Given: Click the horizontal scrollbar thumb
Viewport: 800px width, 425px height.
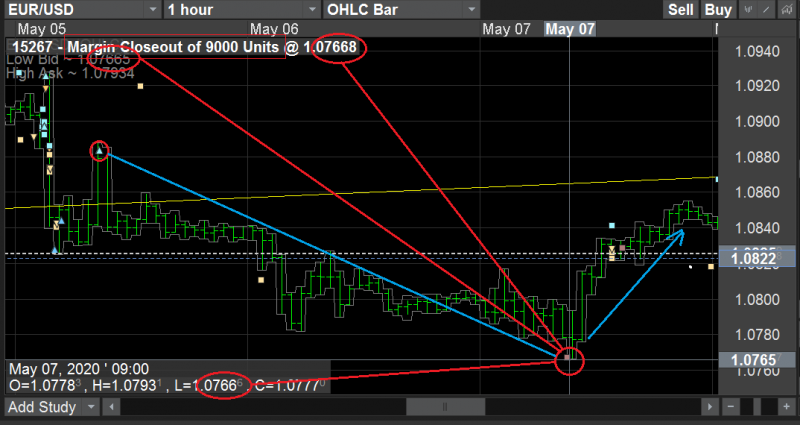Looking at the screenshot, I should coord(445,407).
